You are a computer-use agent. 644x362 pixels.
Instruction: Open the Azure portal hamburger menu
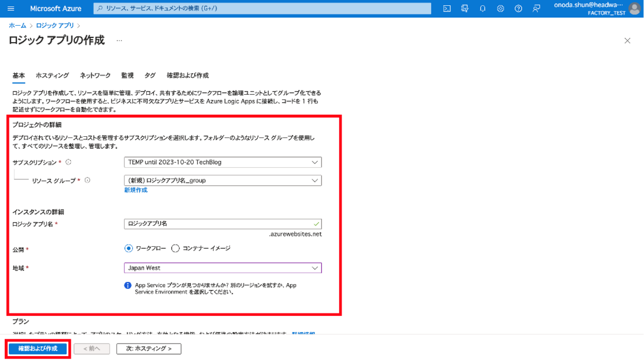(x=11, y=9)
